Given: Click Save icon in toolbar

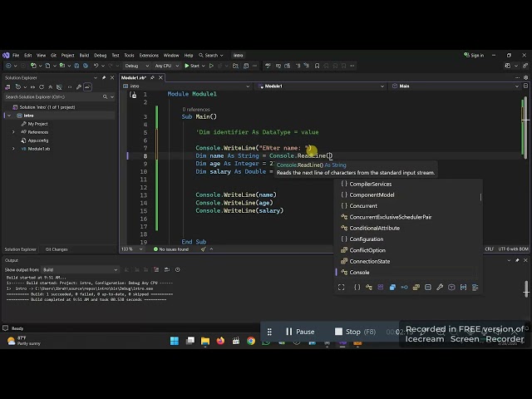Looking at the screenshot, I should coord(76,66).
